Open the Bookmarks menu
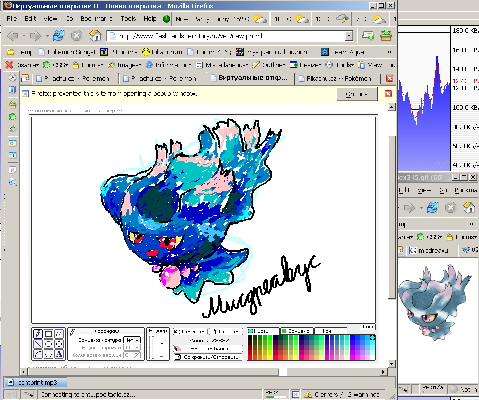 click(x=96, y=19)
